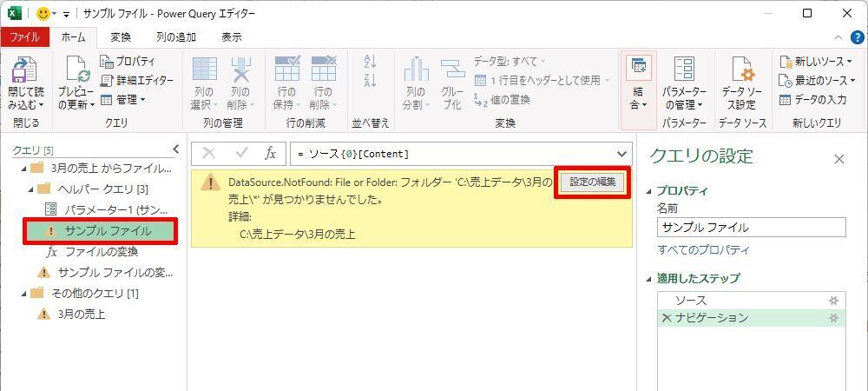
Task: Collapse the 適用したステップ section
Action: (x=648, y=279)
